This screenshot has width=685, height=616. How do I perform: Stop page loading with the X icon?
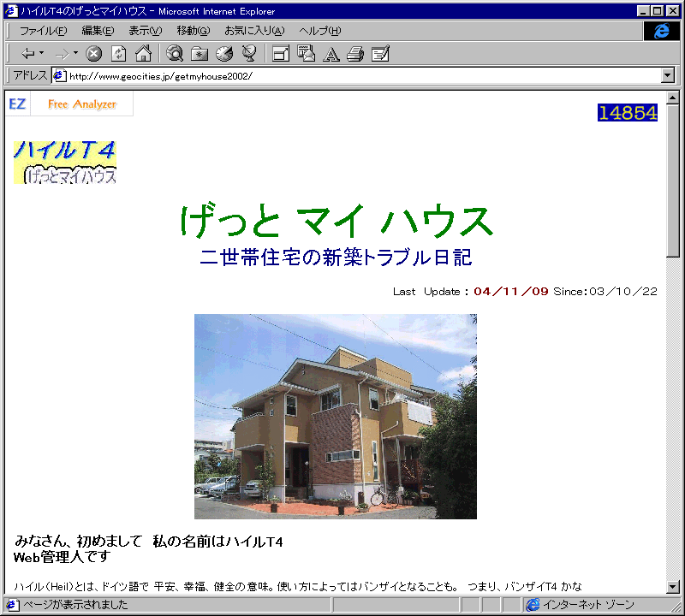pos(93,54)
